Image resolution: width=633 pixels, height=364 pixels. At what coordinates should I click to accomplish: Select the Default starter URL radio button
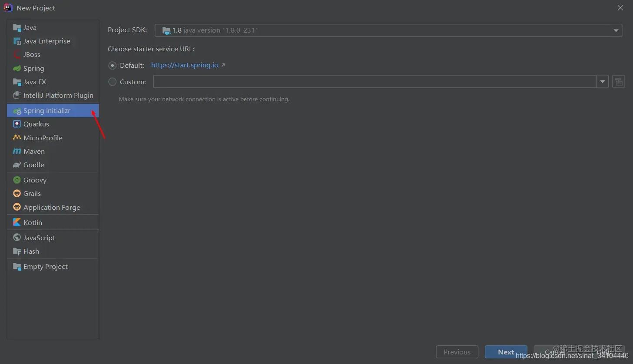coord(113,66)
